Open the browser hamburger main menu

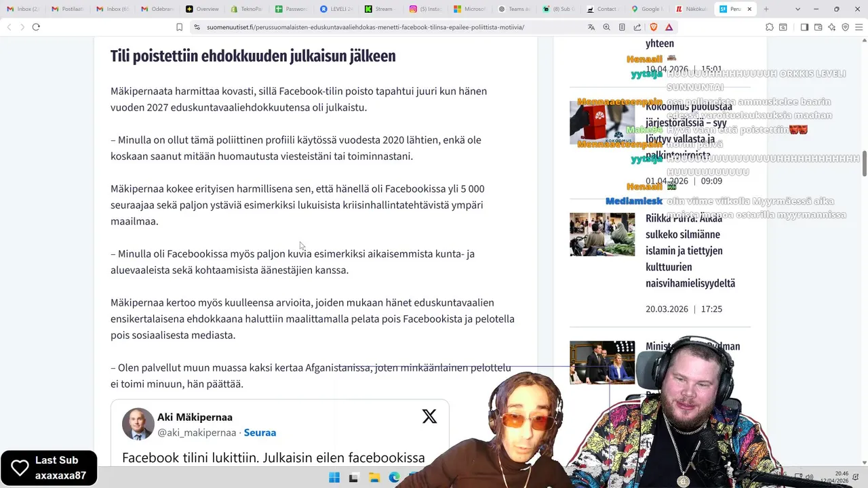[x=859, y=27]
